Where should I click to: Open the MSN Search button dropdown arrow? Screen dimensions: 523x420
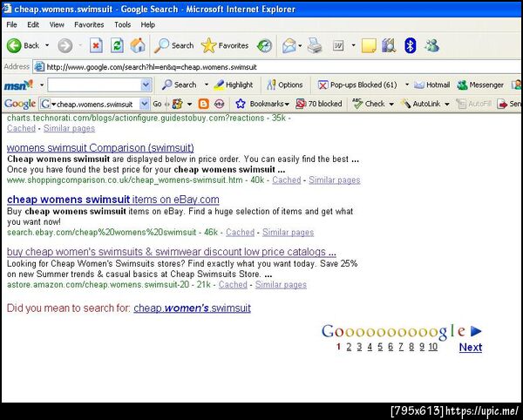coord(207,85)
